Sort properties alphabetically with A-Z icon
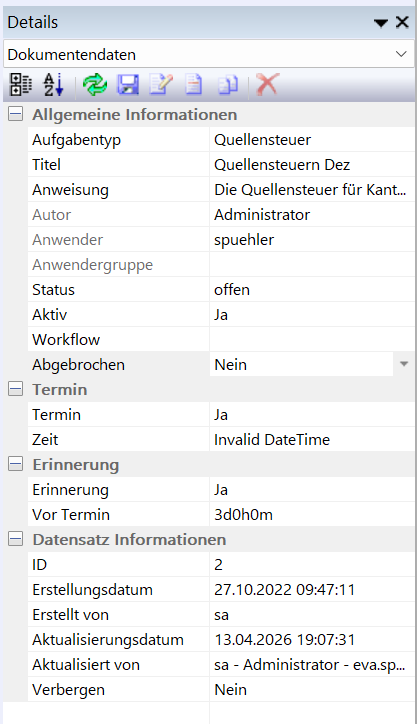The height and width of the screenshot is (724, 417). tap(53, 85)
